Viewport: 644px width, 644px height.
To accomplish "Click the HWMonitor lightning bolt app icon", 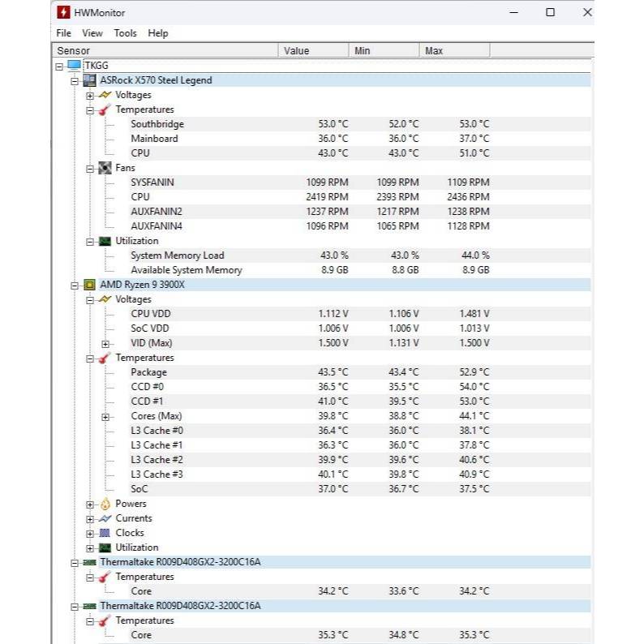I will [62, 13].
